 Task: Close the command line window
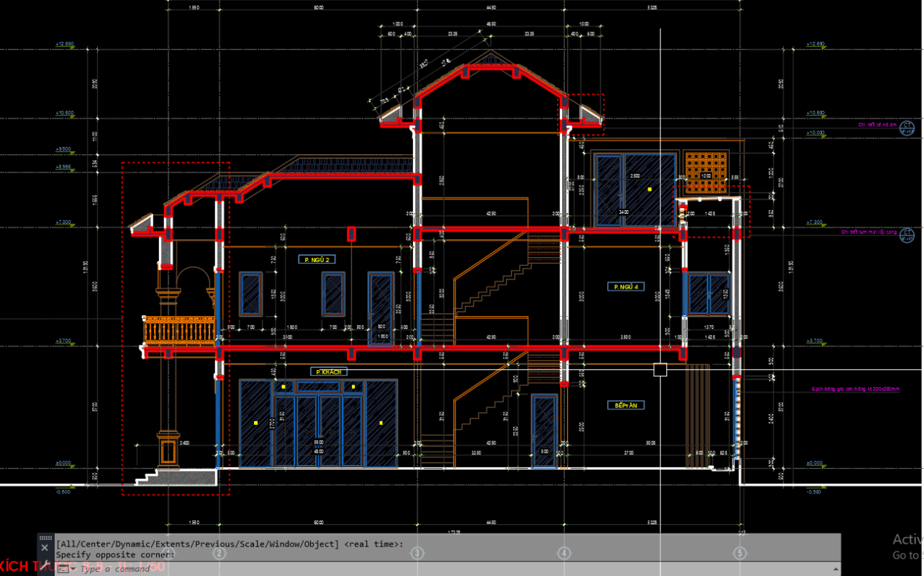point(45,548)
